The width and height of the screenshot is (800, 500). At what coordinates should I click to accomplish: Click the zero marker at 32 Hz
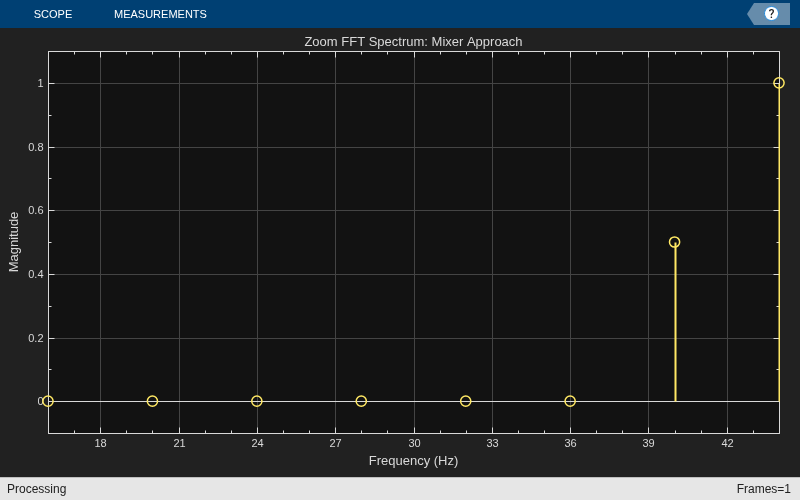coord(465,401)
